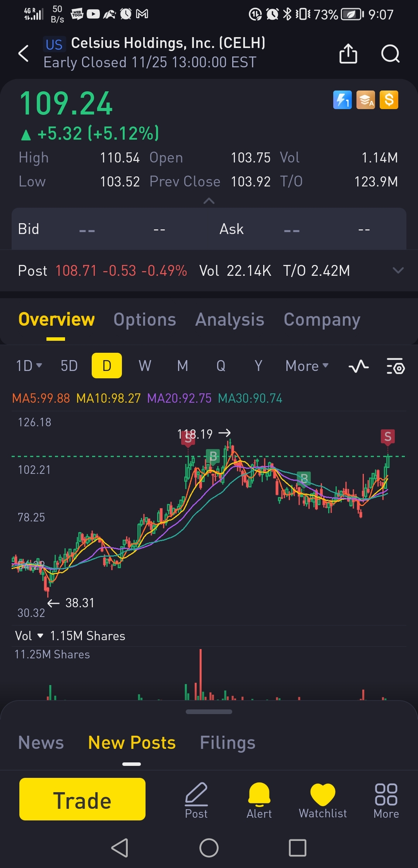The height and width of the screenshot is (868, 418).
Task: Open the Vol indicator dropdown
Action: (x=29, y=636)
